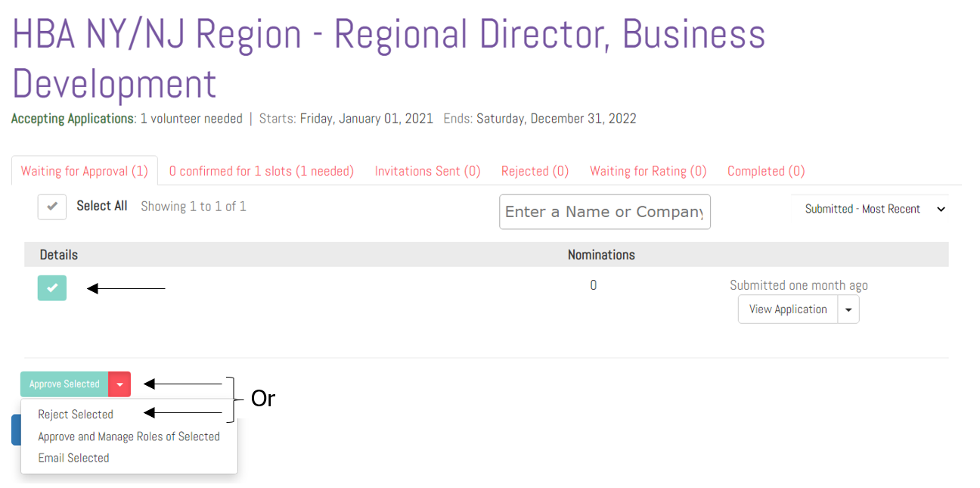The image size is (980, 488).
Task: Click the Nominations column header
Action: coord(601,255)
